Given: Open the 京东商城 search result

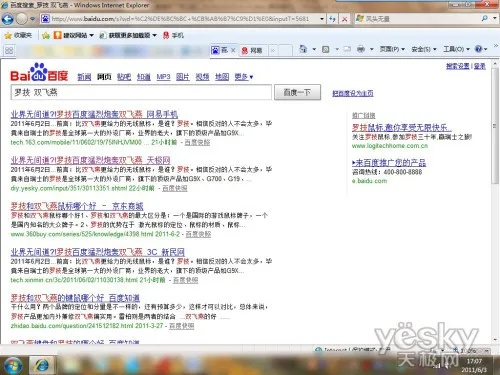Looking at the screenshot, I should 77,206.
